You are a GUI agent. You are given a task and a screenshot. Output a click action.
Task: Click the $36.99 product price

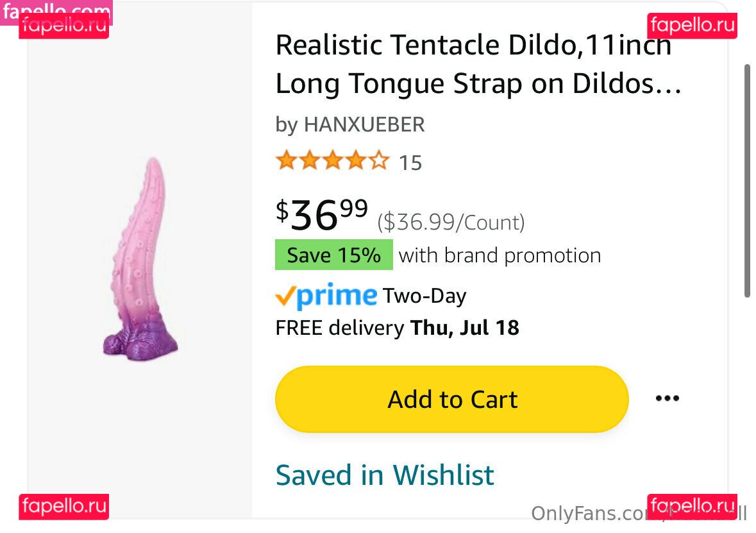[322, 214]
